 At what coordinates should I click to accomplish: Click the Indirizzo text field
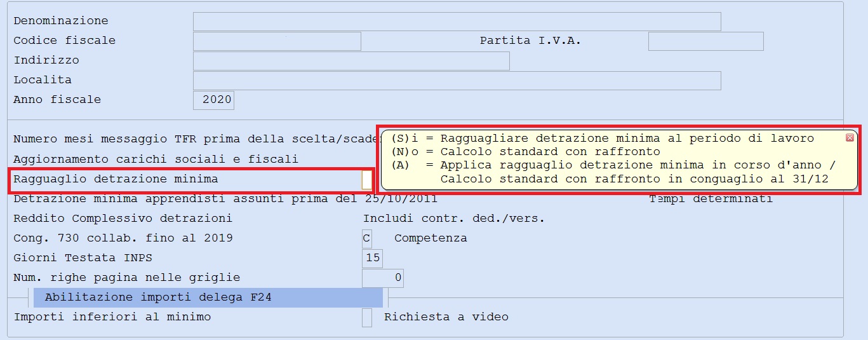click(x=351, y=60)
